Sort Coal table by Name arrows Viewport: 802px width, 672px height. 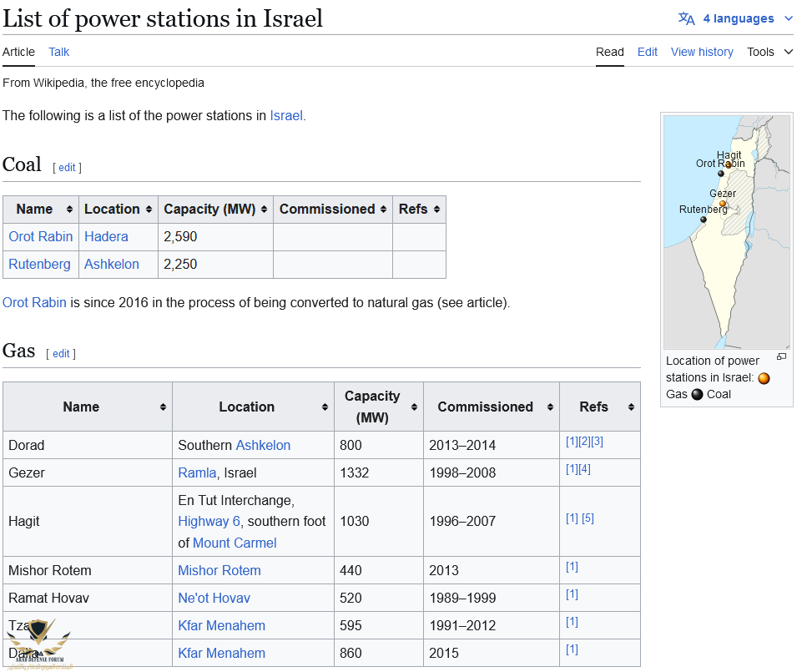click(69, 210)
